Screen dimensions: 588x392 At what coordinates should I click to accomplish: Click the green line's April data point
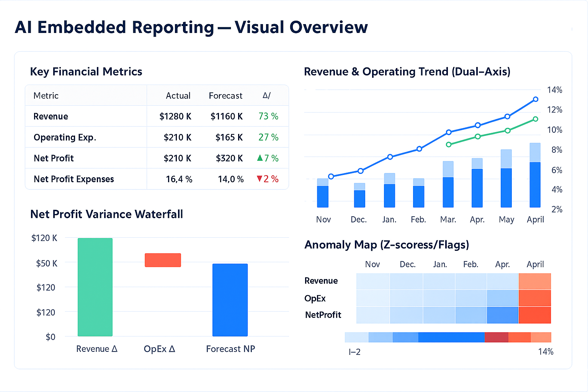[x=536, y=119]
